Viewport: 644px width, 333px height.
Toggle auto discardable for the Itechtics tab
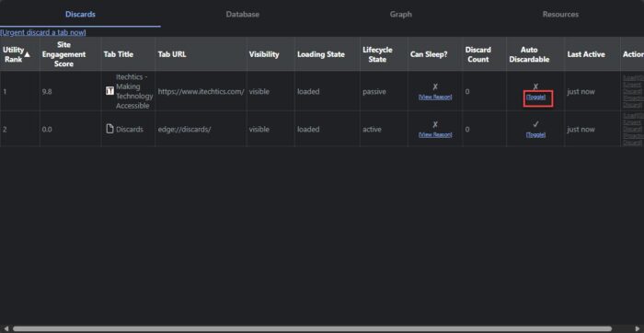pyautogui.click(x=536, y=98)
